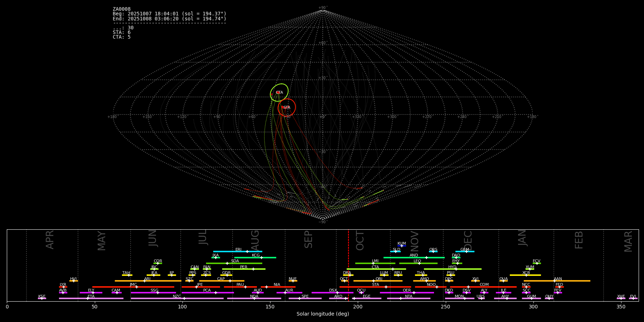Click the NZC shower label in the bottom row
Screen dimensions: 644x322
(x=177, y=296)
